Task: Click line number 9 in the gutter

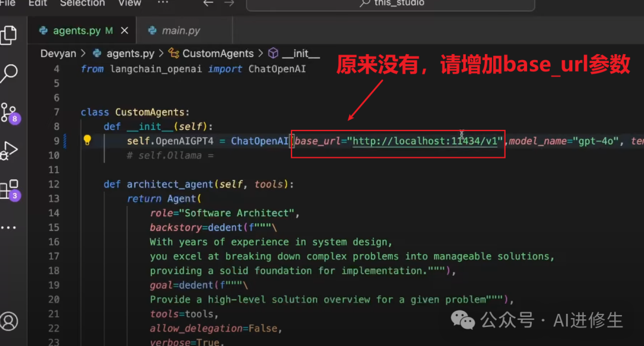Action: pos(57,141)
